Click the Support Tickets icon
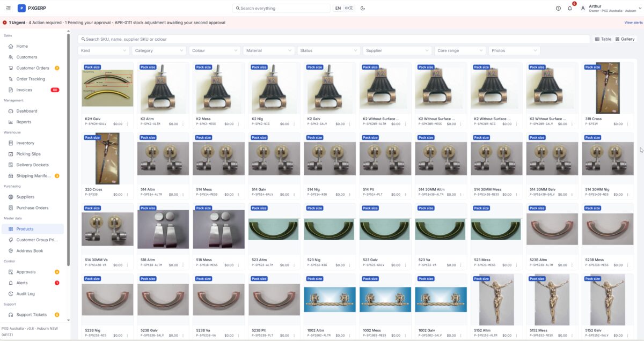This screenshot has width=644, height=341. point(11,315)
